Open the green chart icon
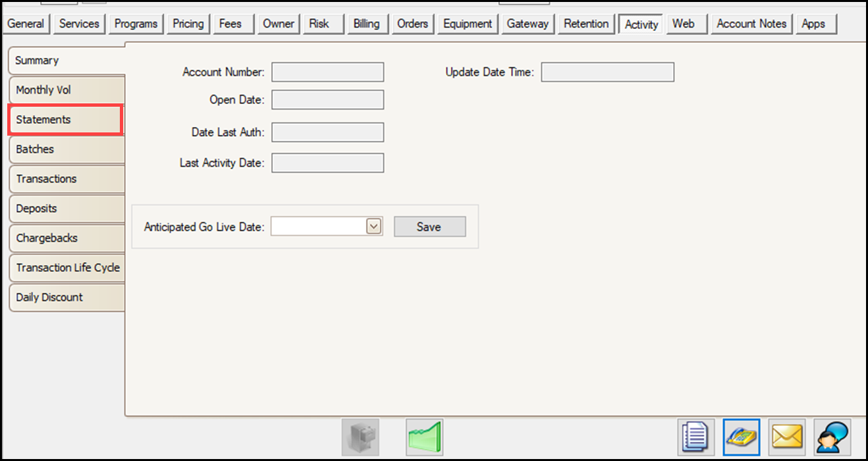The height and width of the screenshot is (461, 868). pyautogui.click(x=425, y=437)
